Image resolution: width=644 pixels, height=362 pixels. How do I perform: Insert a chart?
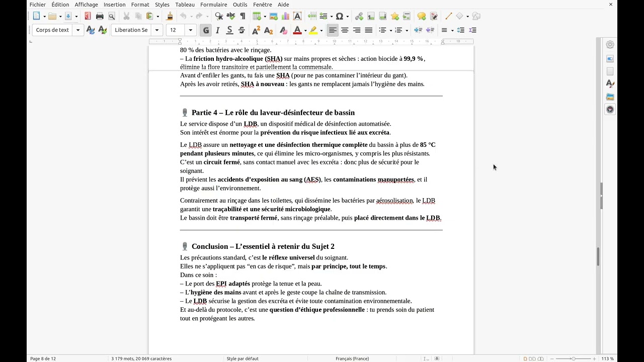(x=285, y=16)
